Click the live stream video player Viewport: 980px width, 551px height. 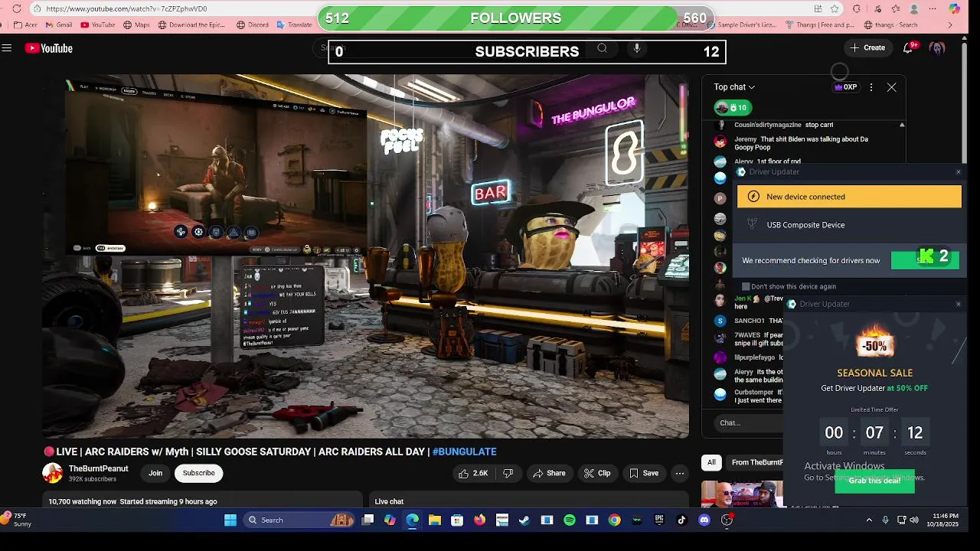(366, 256)
